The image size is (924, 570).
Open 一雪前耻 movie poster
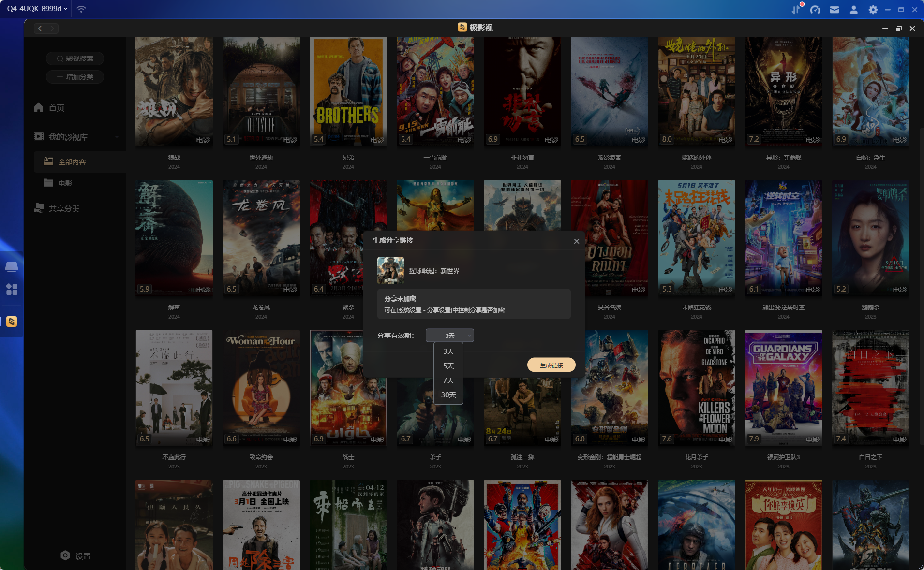tap(435, 92)
